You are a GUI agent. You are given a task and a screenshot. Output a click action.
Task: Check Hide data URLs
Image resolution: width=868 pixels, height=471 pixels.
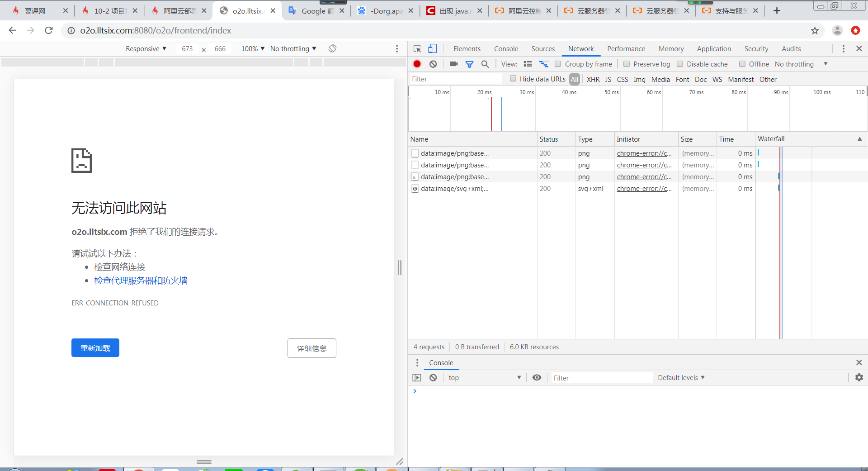click(513, 79)
